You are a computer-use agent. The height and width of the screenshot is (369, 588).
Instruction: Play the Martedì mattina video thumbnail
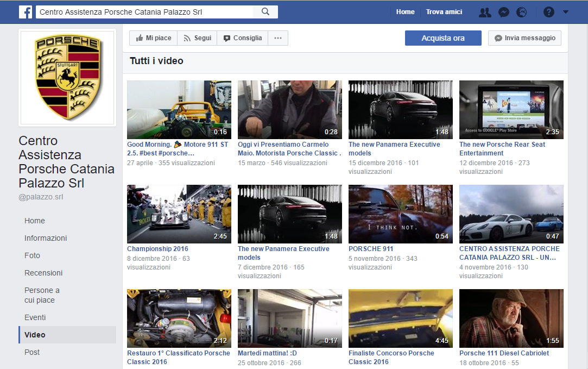click(x=290, y=318)
